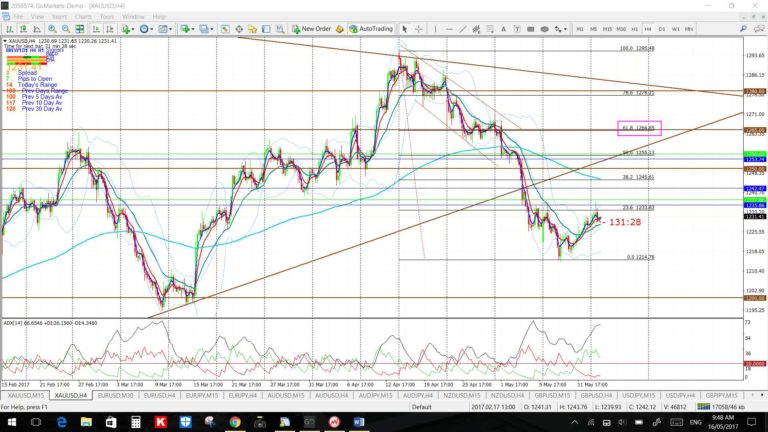Switch to GBPUSD,M15 chart tab
This screenshot has width=768, height=432.
(552, 395)
